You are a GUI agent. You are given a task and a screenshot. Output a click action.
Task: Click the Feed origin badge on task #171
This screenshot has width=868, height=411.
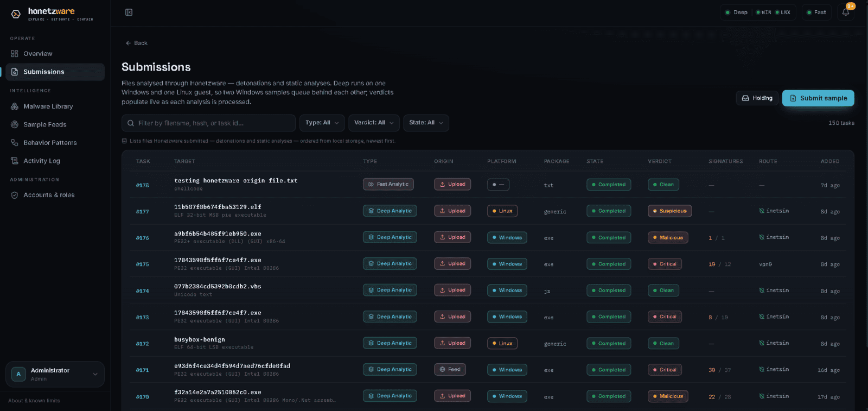tap(450, 370)
